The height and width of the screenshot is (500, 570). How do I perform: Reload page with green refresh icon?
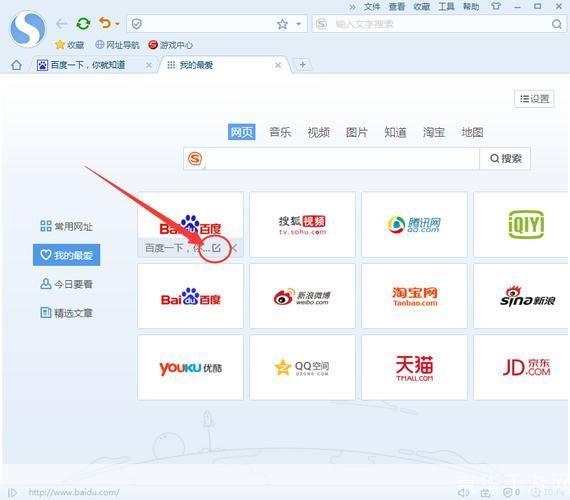(83, 24)
